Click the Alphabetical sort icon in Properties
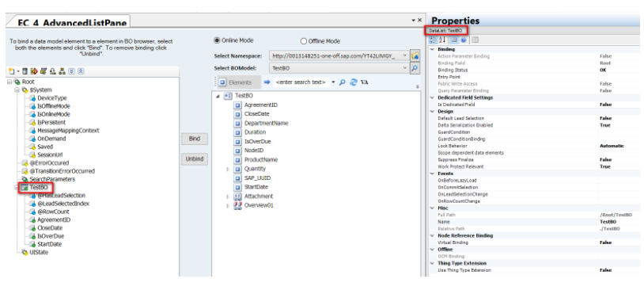 (442, 40)
